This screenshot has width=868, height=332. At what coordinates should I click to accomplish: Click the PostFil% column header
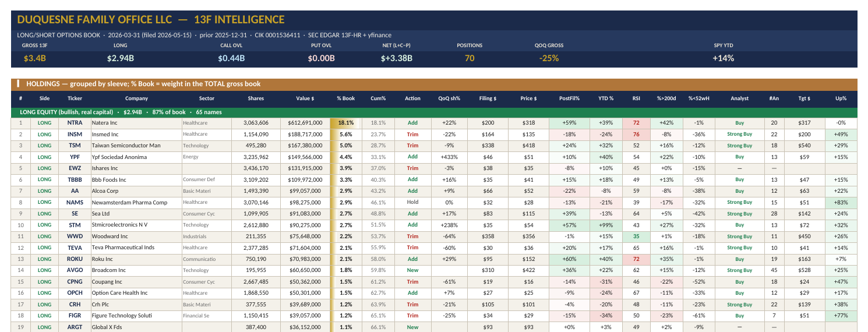[569, 98]
